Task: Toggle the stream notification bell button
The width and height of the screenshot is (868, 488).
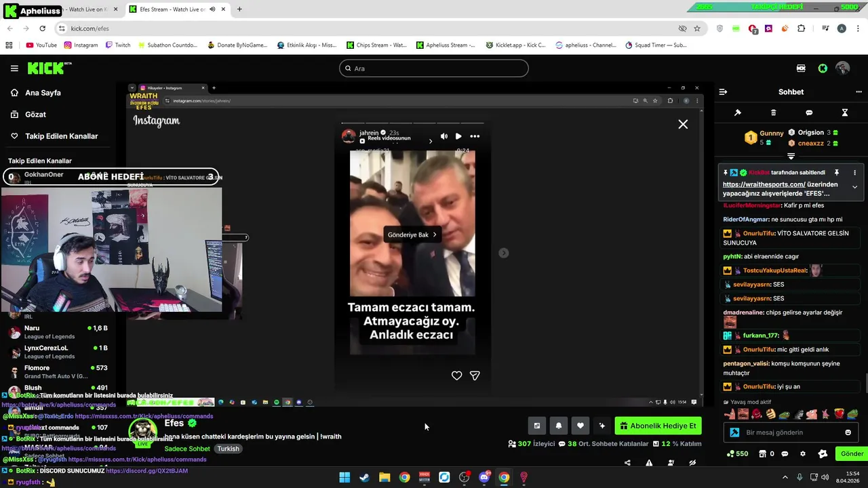Action: click(558, 426)
